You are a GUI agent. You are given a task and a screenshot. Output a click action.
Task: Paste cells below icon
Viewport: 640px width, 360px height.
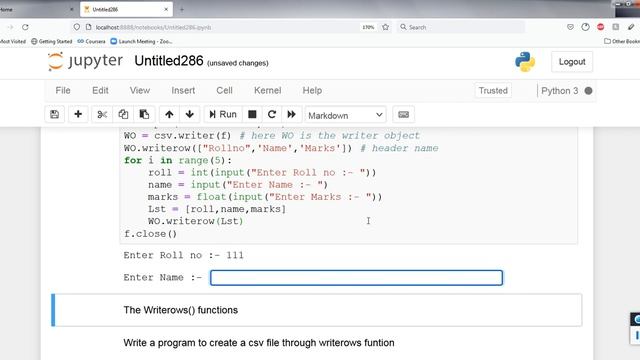point(144,115)
